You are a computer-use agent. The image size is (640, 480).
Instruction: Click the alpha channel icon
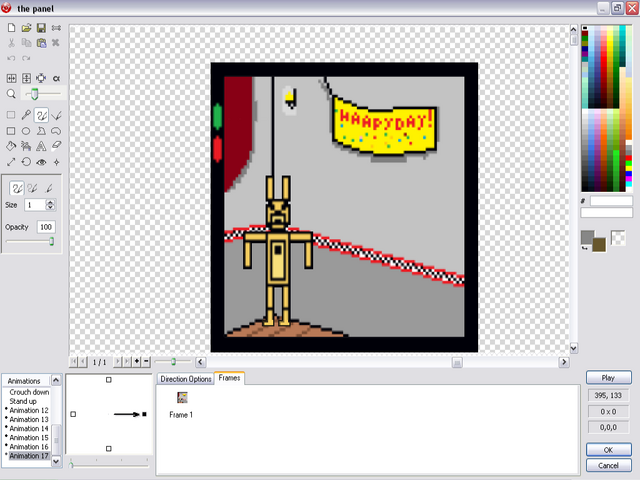[56, 78]
